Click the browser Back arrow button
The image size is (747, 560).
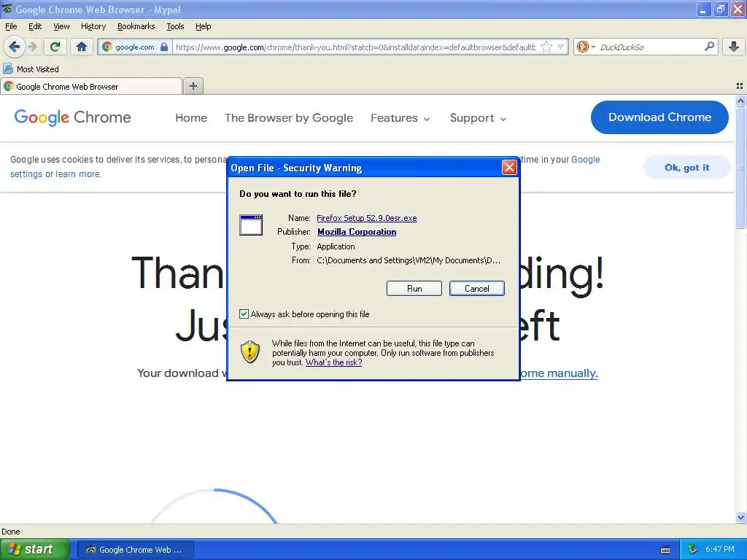click(x=14, y=47)
